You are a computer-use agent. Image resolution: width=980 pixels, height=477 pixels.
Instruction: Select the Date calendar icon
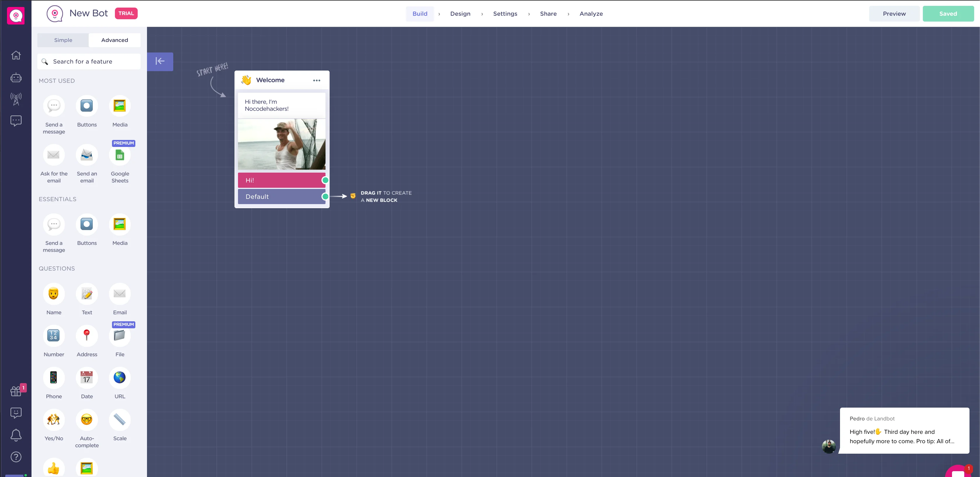[87, 378]
